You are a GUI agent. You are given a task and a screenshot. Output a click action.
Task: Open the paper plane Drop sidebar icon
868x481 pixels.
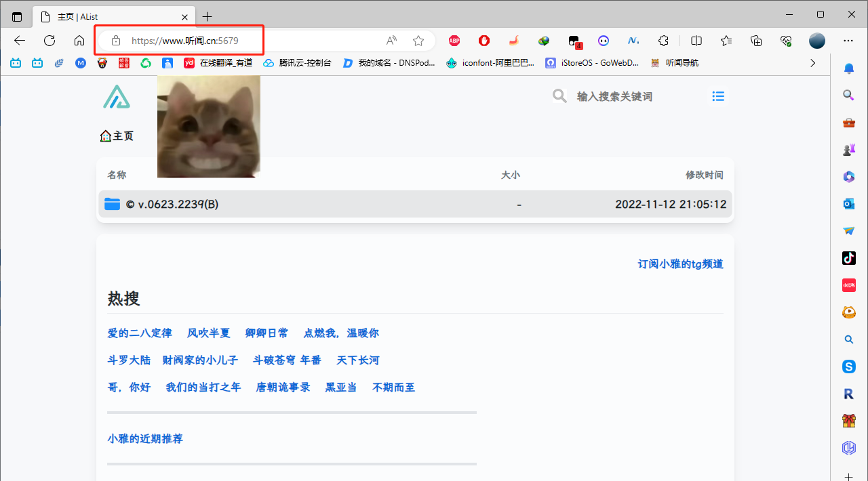pos(848,231)
